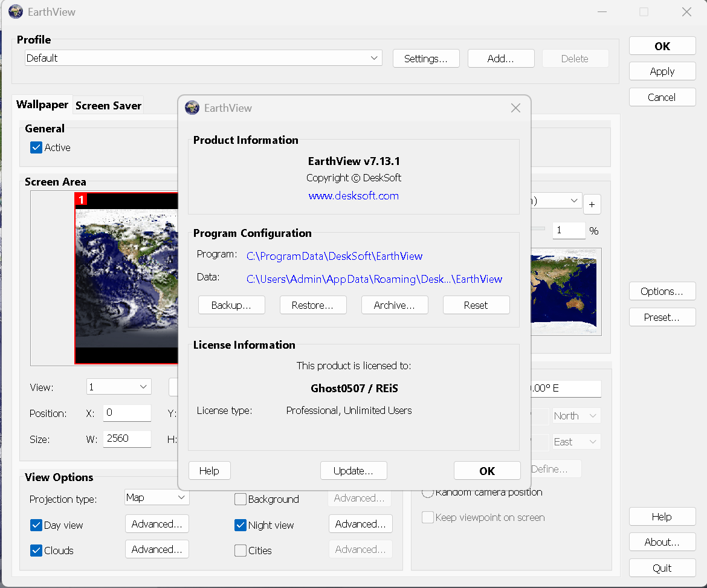This screenshot has width=707, height=588.
Task: Open profile Settings...
Action: (426, 59)
